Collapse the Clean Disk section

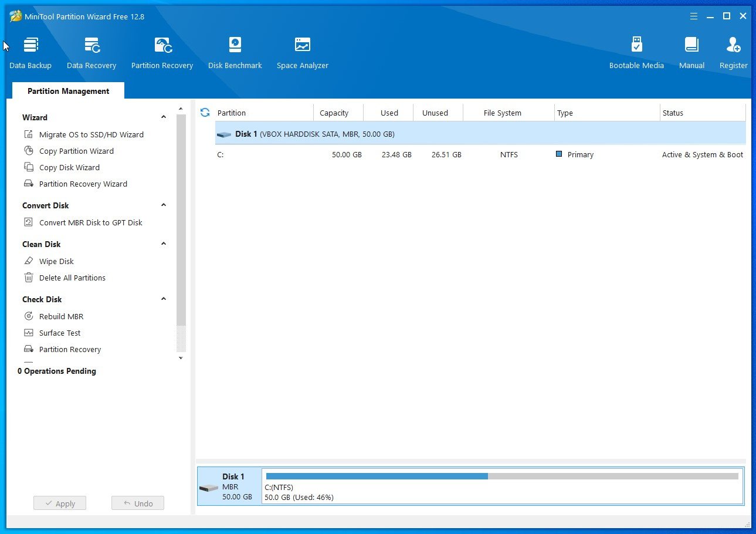164,244
